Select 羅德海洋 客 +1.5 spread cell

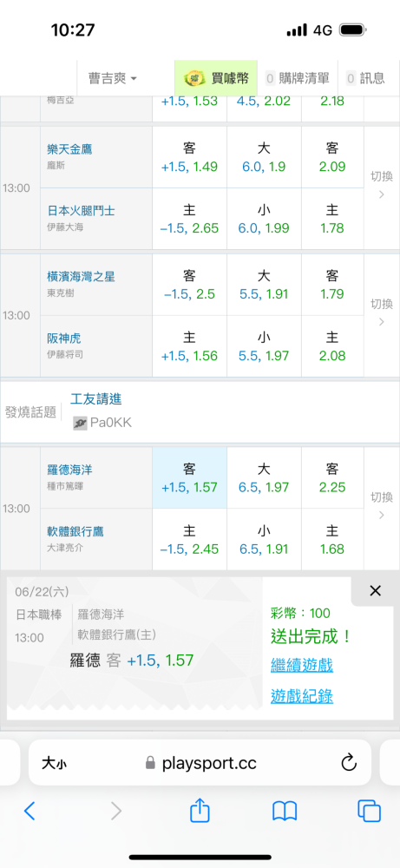[190, 478]
